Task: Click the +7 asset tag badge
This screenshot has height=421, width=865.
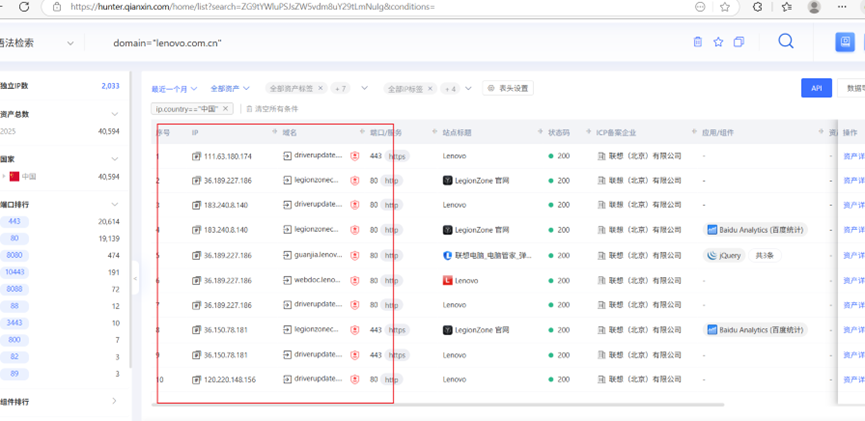Action: point(340,88)
